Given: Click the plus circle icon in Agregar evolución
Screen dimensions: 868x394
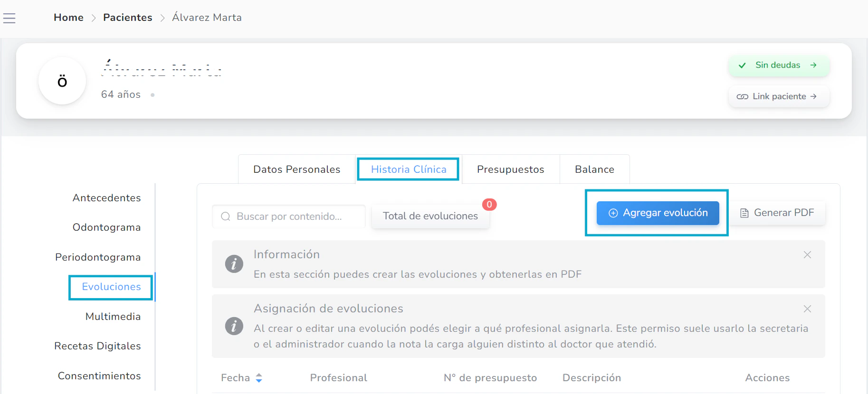Looking at the screenshot, I should click(613, 213).
